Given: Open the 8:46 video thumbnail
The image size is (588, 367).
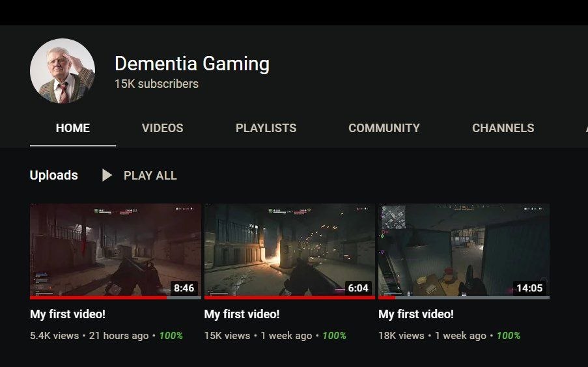Looking at the screenshot, I should coord(115,250).
